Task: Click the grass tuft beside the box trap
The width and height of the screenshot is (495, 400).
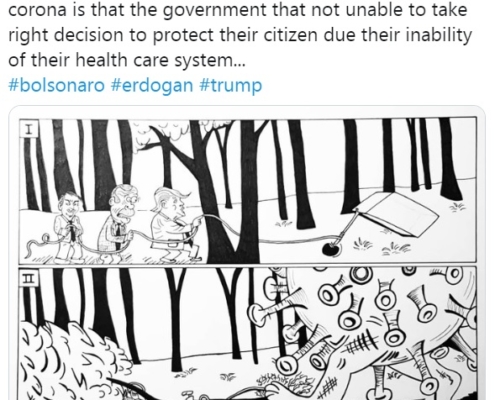Action: [456, 207]
